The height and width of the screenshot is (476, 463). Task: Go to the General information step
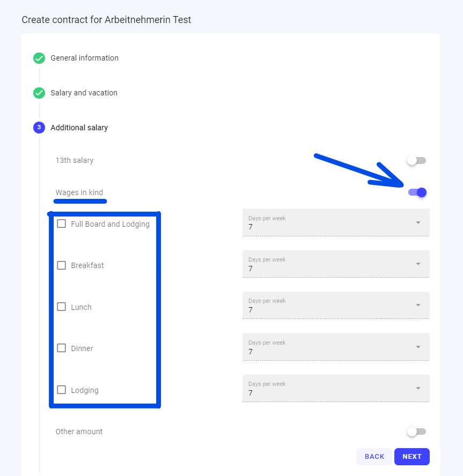click(84, 58)
